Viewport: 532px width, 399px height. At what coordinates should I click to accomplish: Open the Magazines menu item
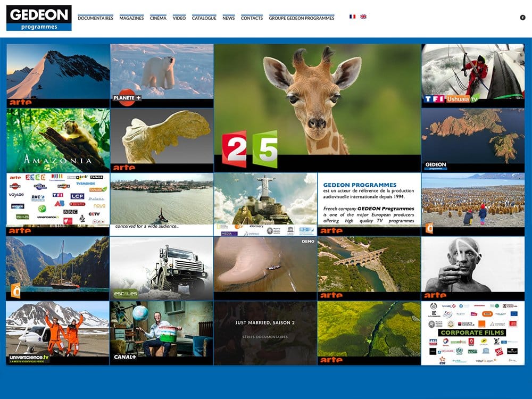point(131,18)
